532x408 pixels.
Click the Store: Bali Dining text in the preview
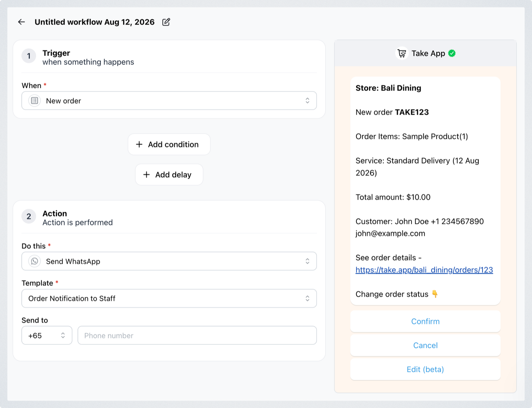(x=388, y=88)
